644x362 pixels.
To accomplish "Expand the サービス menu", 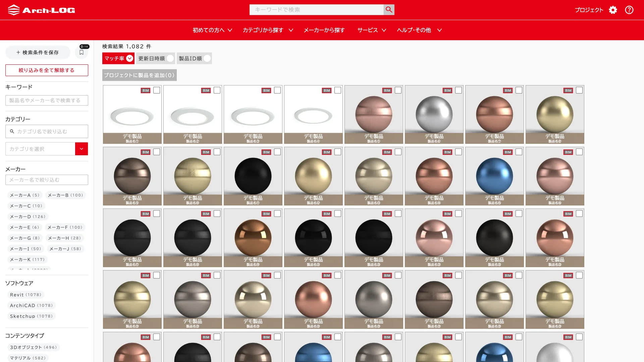I will pos(372,30).
